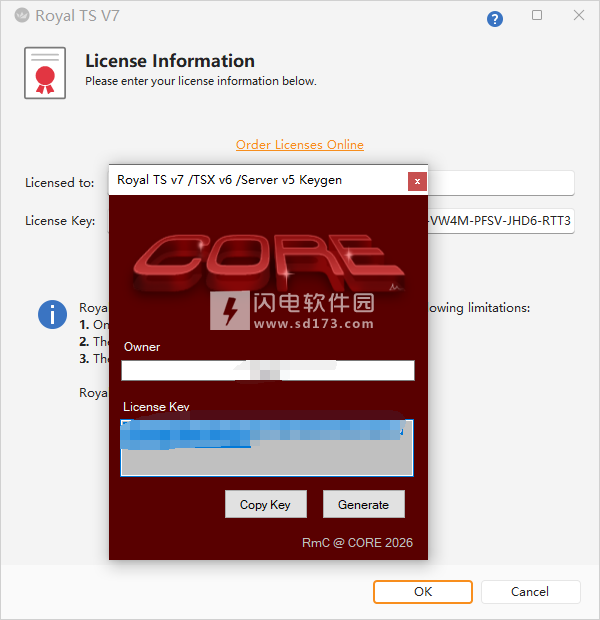
Task: Close the Keygen dialog with red X
Action: pos(418,181)
